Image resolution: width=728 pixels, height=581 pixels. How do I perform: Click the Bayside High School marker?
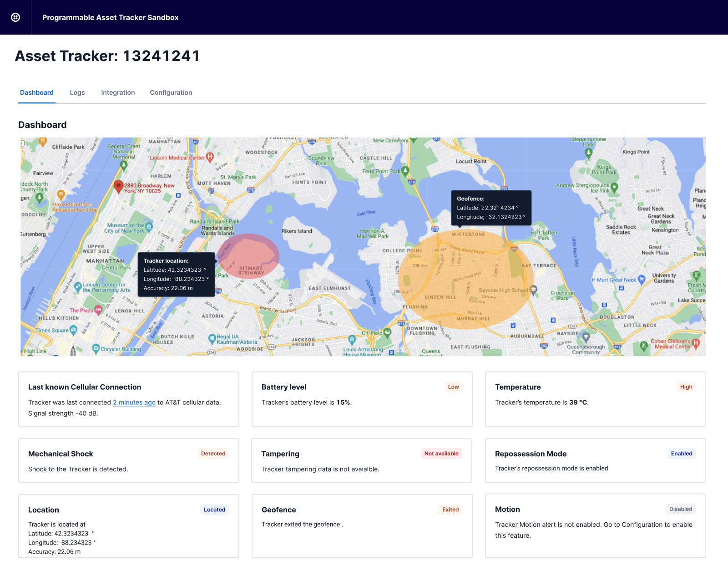[534, 290]
